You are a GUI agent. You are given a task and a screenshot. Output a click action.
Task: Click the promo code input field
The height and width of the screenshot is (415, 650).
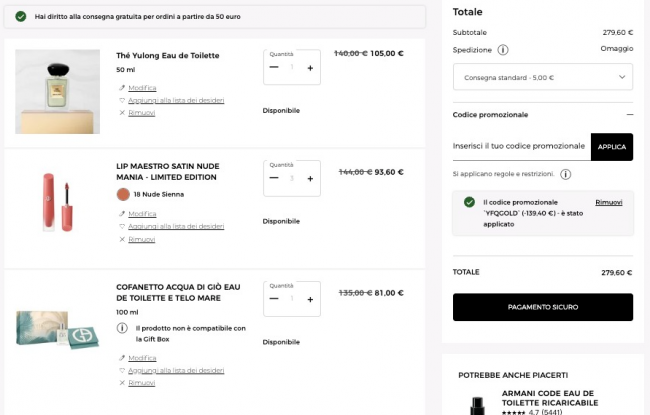click(520, 146)
